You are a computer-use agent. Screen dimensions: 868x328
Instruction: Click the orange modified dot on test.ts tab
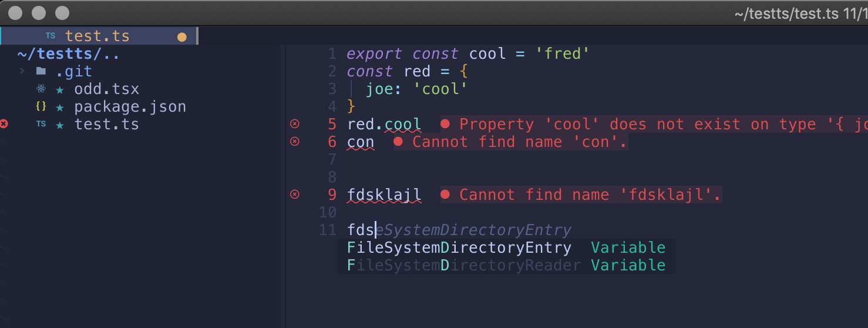[x=181, y=37]
